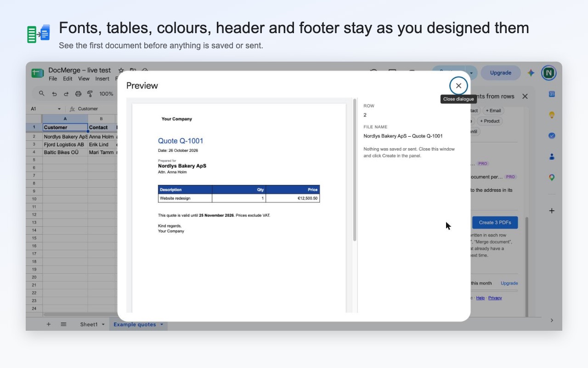Close the side panel behind the dialog
This screenshot has height=368, width=588.
[x=525, y=96]
